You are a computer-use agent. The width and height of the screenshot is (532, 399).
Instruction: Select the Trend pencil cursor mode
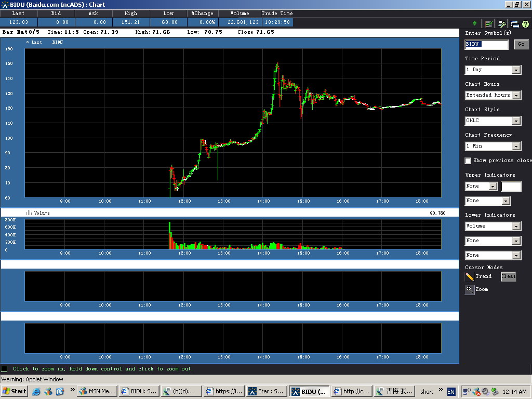(470, 277)
